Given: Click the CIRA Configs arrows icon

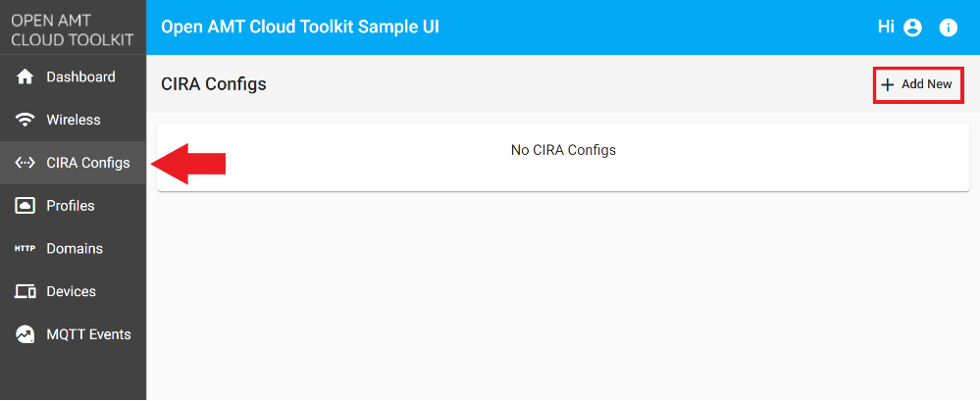Looking at the screenshot, I should tap(26, 163).
